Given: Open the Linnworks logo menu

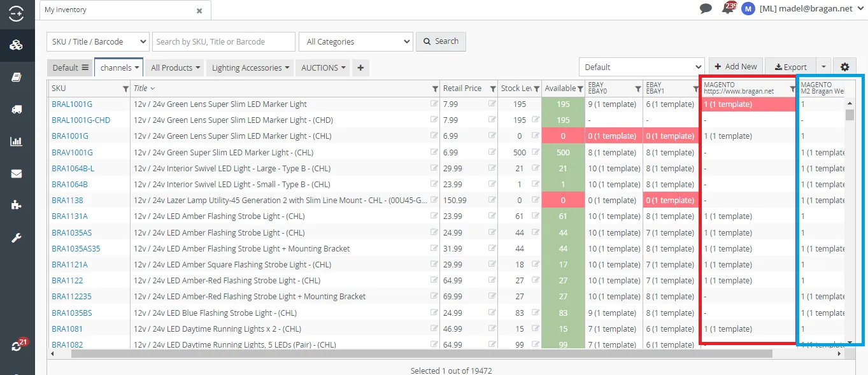Looking at the screenshot, I should click(x=17, y=13).
